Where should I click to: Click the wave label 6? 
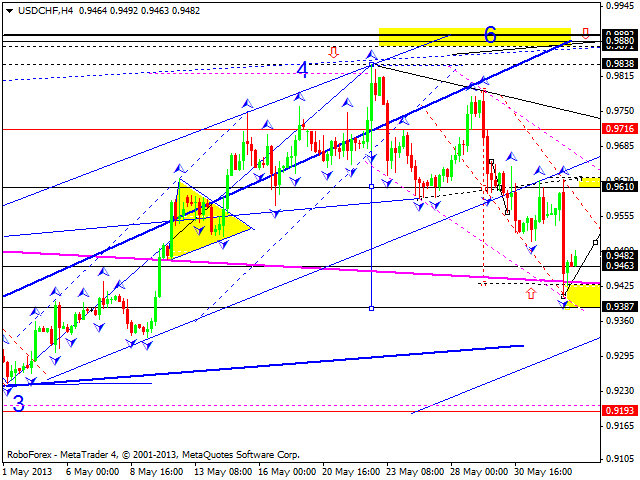pos(491,35)
